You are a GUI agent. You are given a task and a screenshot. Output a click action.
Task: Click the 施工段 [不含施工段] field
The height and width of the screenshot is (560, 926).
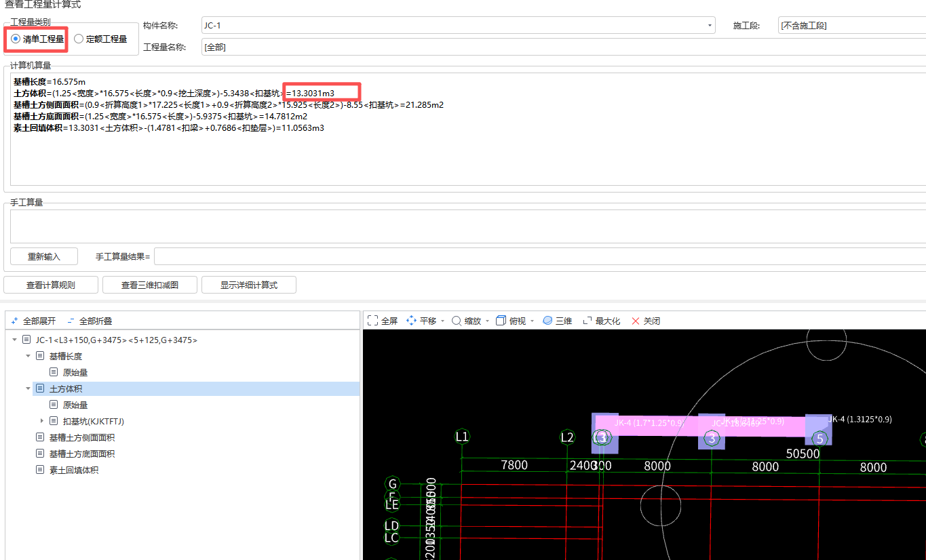click(x=852, y=26)
